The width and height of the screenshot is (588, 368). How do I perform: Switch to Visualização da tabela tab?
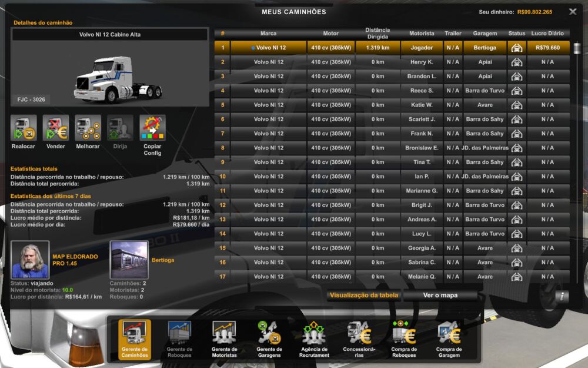tap(364, 296)
